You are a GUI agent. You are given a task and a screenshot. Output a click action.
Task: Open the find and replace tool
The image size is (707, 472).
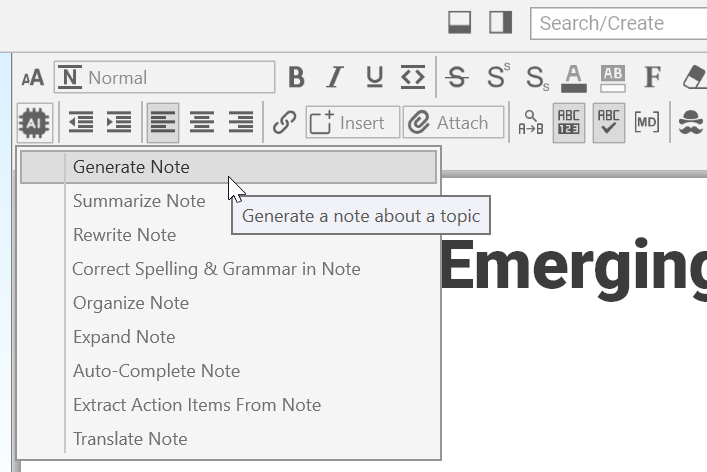[530, 123]
